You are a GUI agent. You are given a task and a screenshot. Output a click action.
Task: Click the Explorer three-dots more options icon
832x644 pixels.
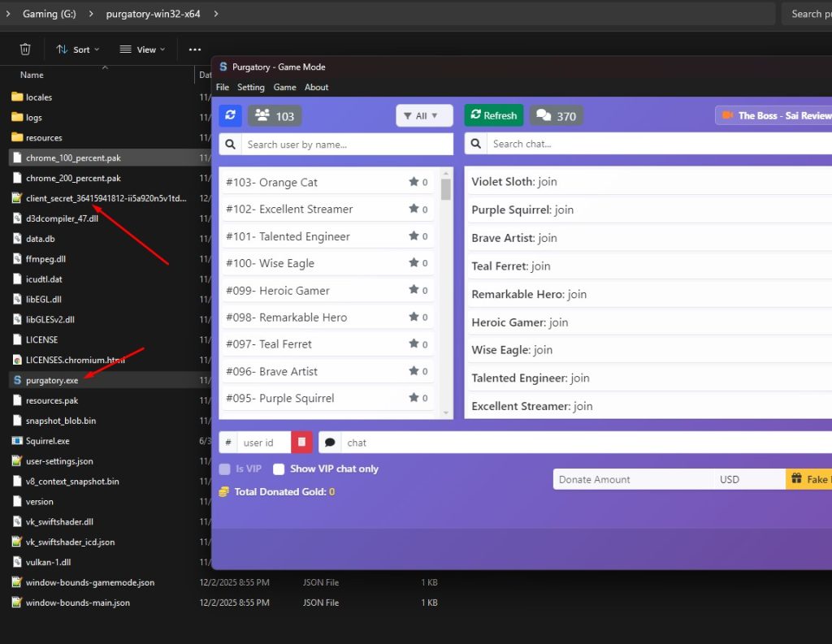tap(194, 50)
